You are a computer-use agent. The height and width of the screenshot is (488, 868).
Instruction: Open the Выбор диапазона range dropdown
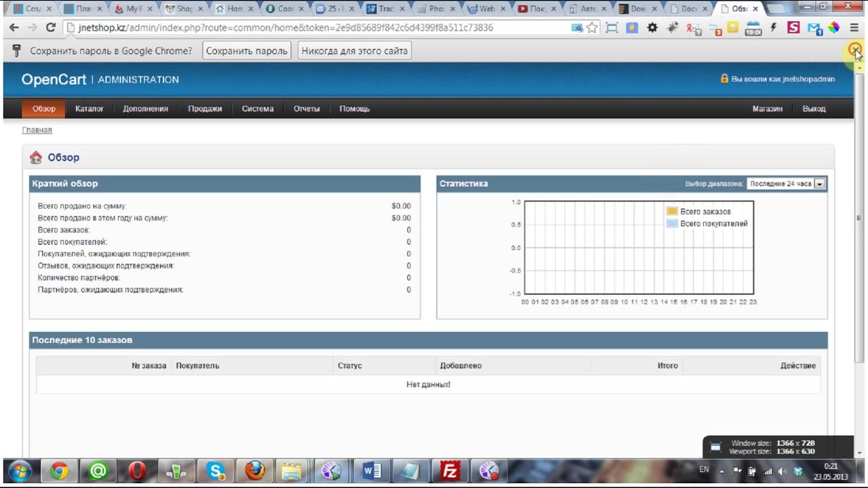786,184
